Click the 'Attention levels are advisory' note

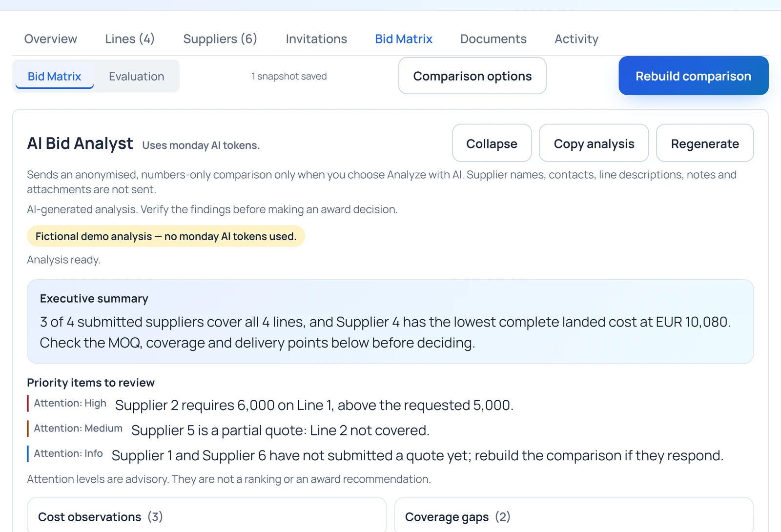(229, 479)
